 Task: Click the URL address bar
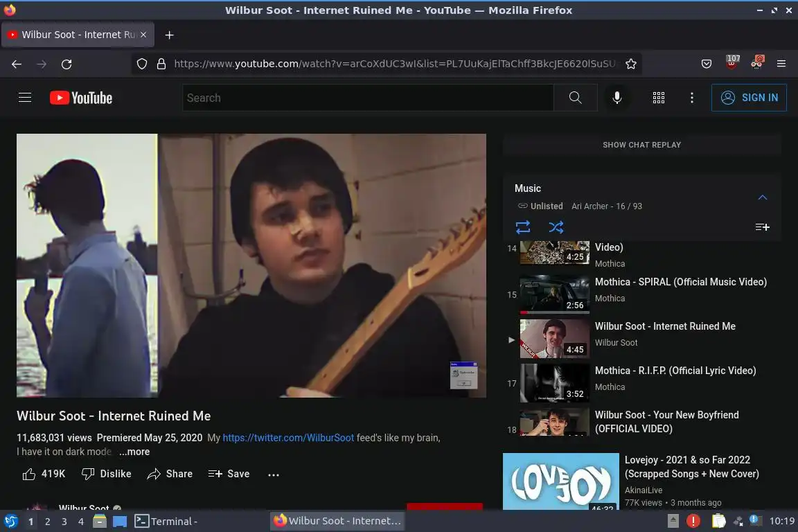(x=394, y=64)
